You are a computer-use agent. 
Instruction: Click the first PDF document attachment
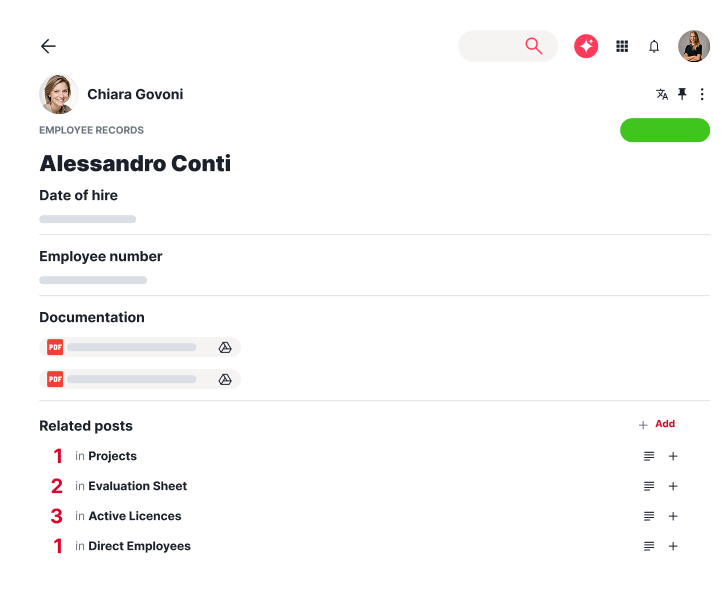tap(130, 347)
